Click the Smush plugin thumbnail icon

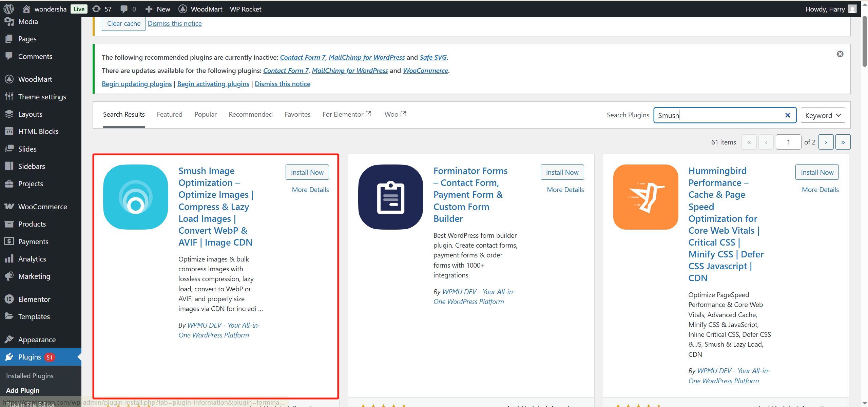coord(135,197)
